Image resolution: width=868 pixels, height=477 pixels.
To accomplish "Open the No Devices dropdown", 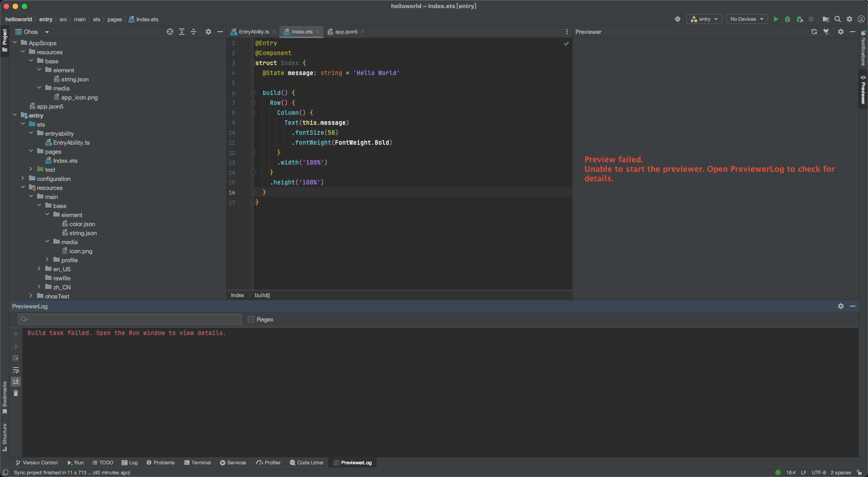I will [747, 19].
